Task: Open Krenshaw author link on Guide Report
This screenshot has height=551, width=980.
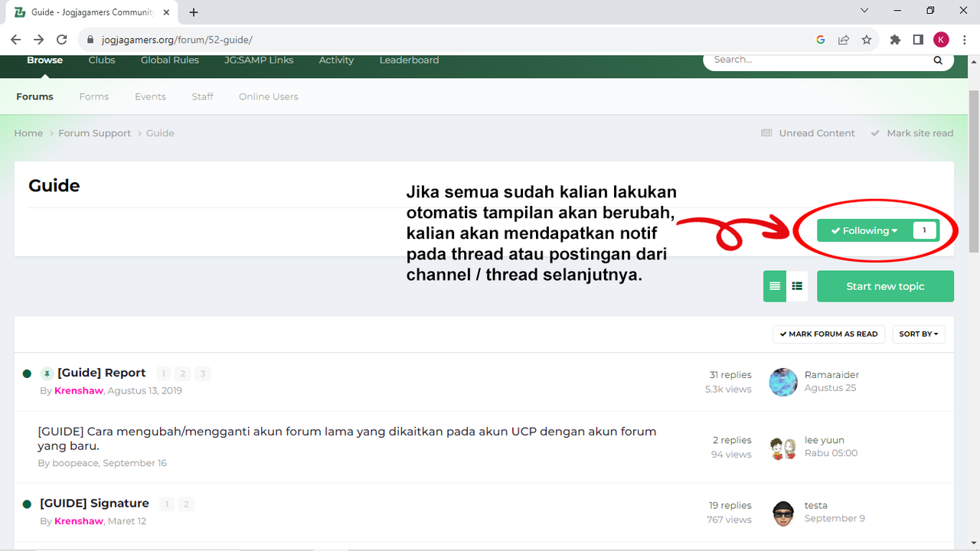Action: tap(79, 390)
